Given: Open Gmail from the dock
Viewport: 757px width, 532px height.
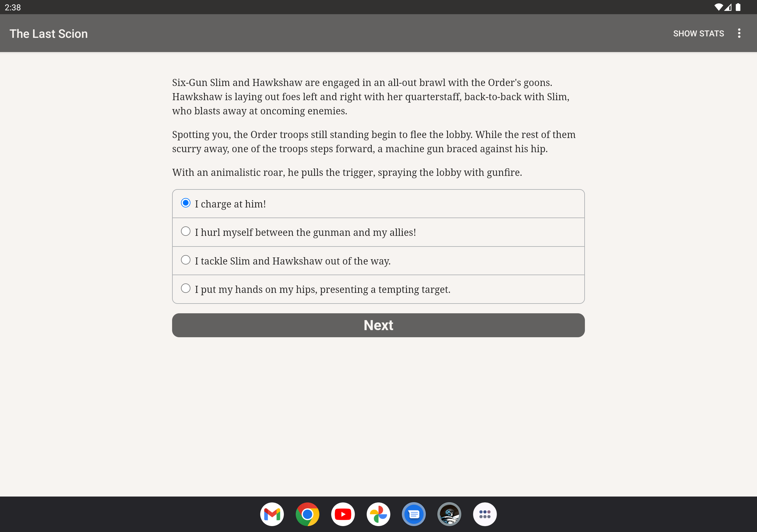Looking at the screenshot, I should coord(272,514).
